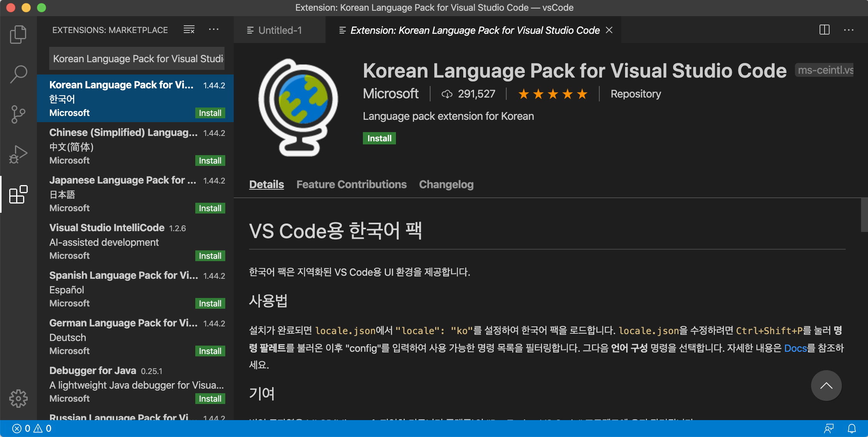Select Chinese (Simplified) Language Pack entry

(135, 146)
